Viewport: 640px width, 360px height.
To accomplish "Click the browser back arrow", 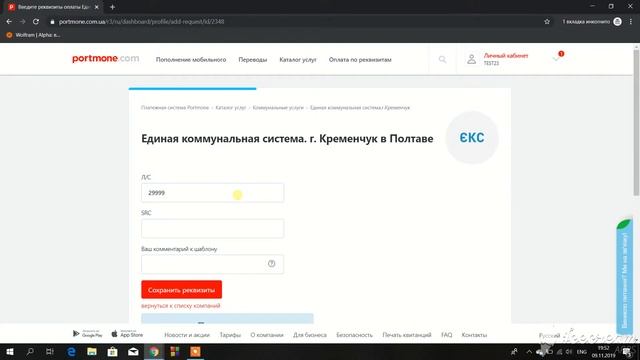I will (9, 22).
